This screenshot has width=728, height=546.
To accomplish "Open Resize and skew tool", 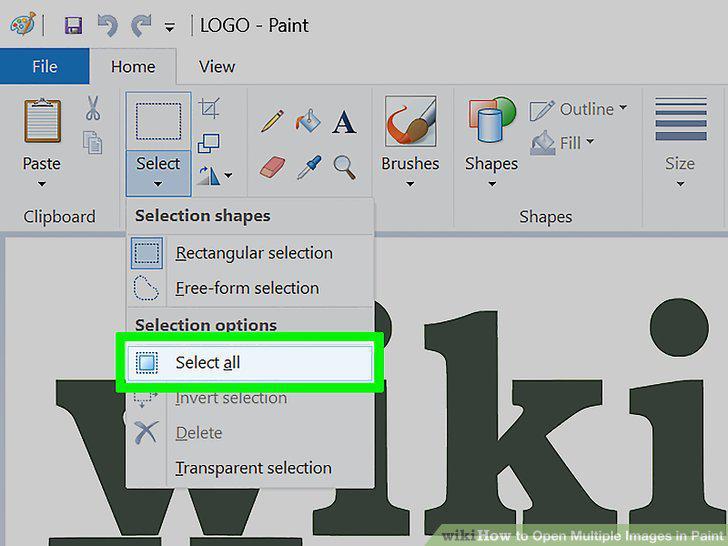I will click(x=209, y=143).
